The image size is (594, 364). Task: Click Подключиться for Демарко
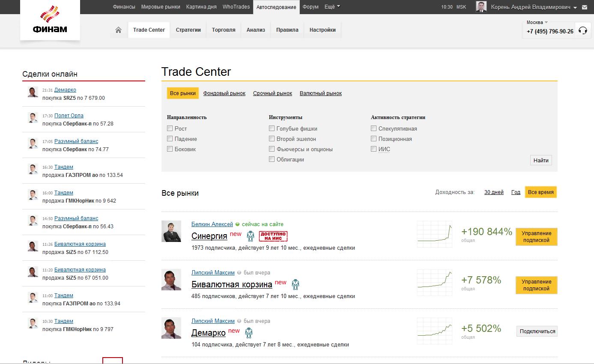coord(537,331)
